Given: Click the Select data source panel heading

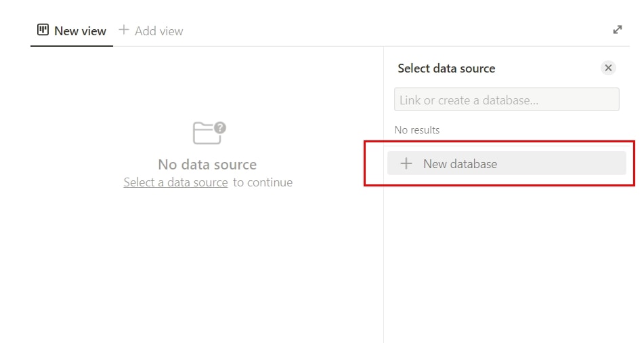Looking at the screenshot, I should click(446, 68).
